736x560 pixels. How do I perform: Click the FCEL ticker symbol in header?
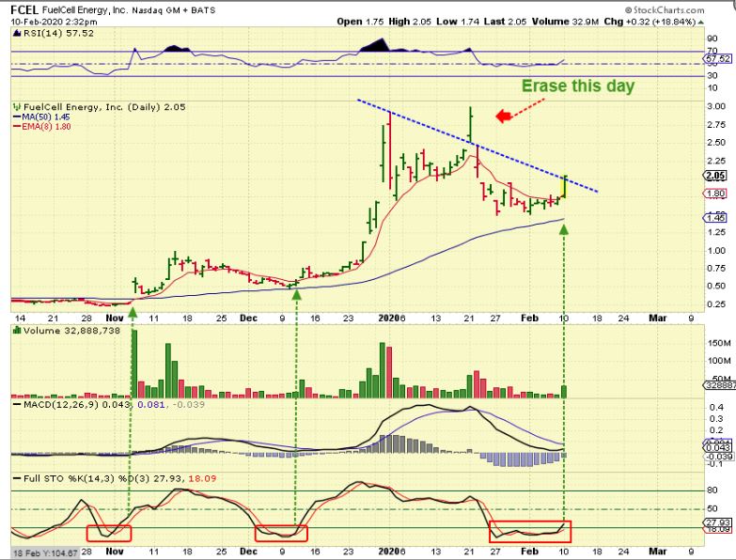tap(24, 9)
